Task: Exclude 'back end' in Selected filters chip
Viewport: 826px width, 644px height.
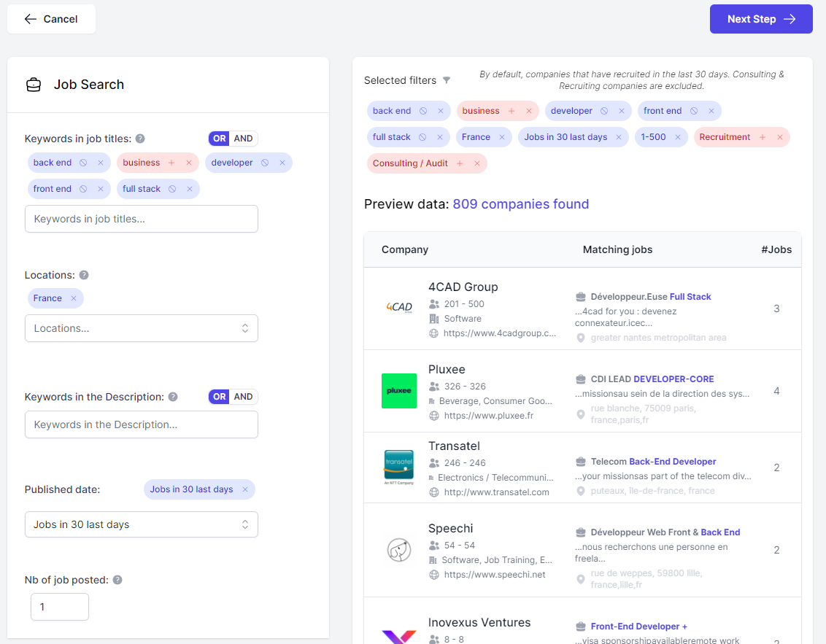Action: (x=423, y=111)
